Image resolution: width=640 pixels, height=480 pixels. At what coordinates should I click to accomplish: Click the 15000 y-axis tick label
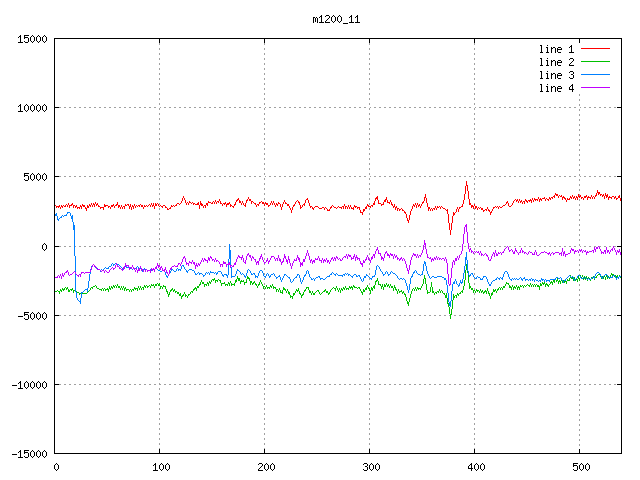click(30, 39)
